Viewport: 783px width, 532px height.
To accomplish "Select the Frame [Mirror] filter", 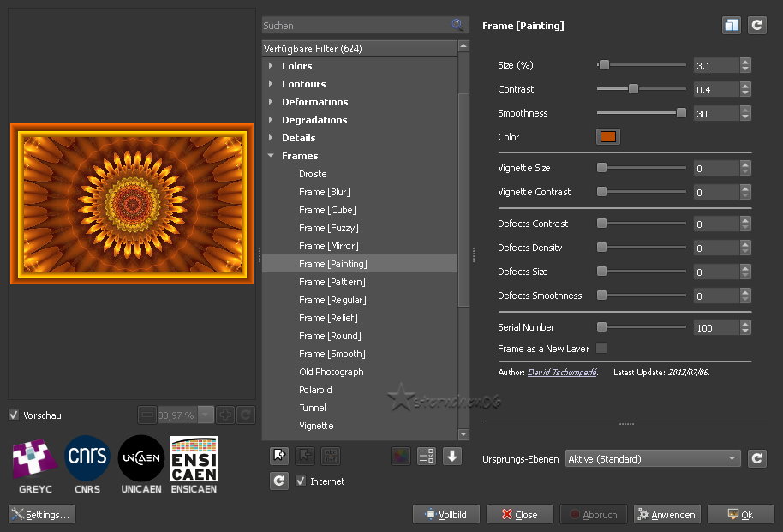I will (328, 246).
